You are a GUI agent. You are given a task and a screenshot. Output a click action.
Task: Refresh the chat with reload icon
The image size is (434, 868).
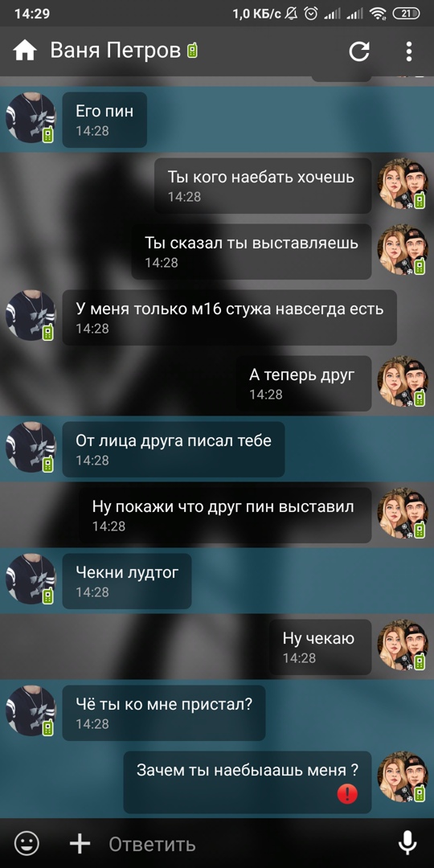[x=358, y=51]
